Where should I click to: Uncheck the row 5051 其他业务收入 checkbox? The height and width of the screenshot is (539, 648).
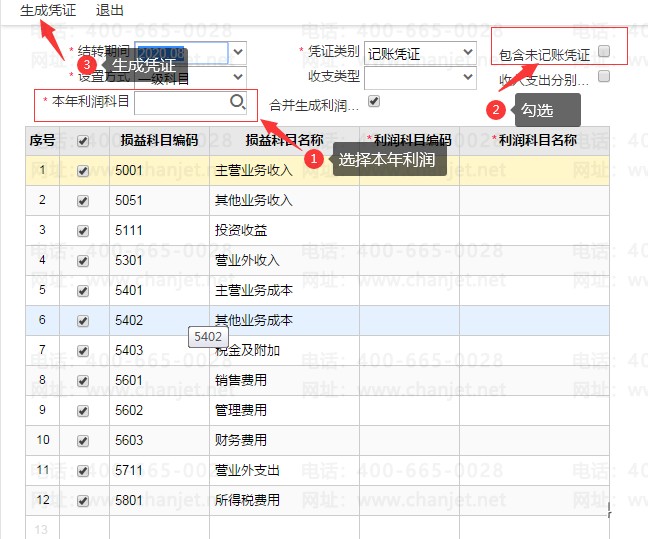click(x=83, y=201)
